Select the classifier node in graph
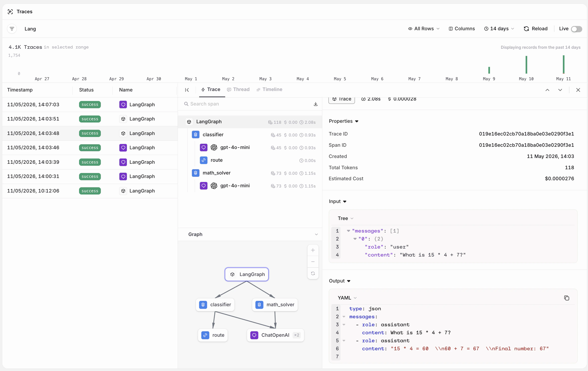This screenshot has width=588, height=371. coord(215,305)
